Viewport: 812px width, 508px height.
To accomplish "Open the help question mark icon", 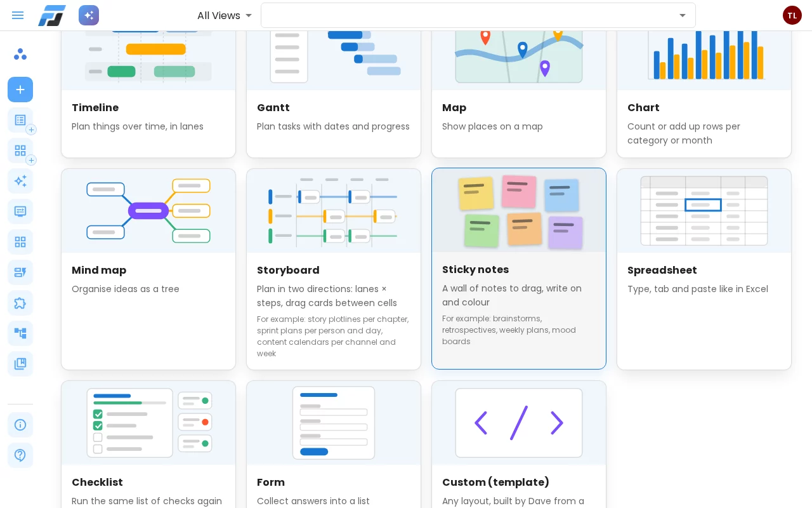I will [x=20, y=455].
